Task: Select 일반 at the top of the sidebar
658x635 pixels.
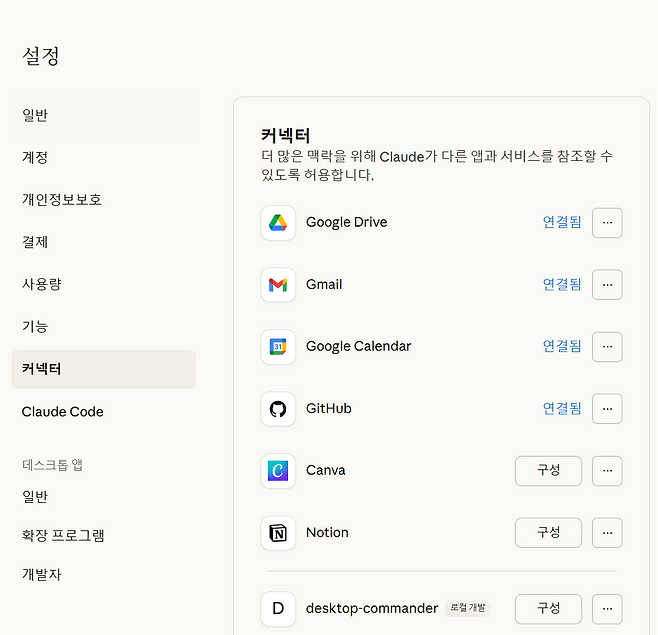Action: pos(103,115)
